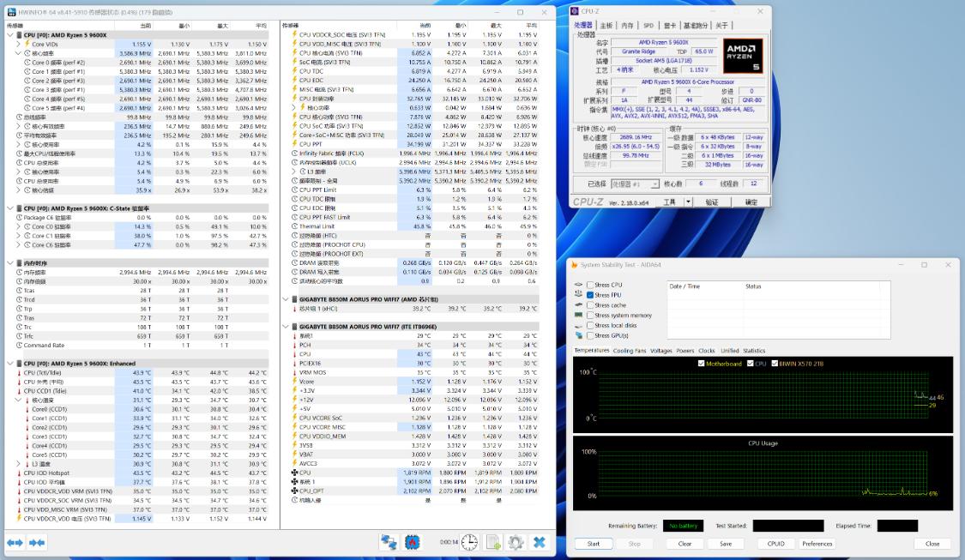Screen dimensions: 965x560
Task: Click the 验证 button in CPU-Z
Action: [714, 200]
